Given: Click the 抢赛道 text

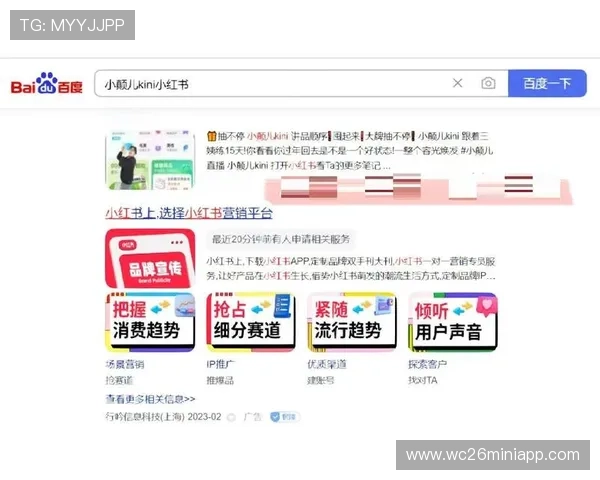Looking at the screenshot, I should 119,380.
